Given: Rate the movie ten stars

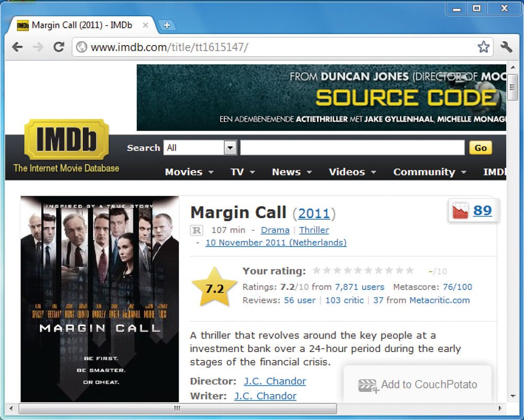Looking at the screenshot, I should (409, 271).
